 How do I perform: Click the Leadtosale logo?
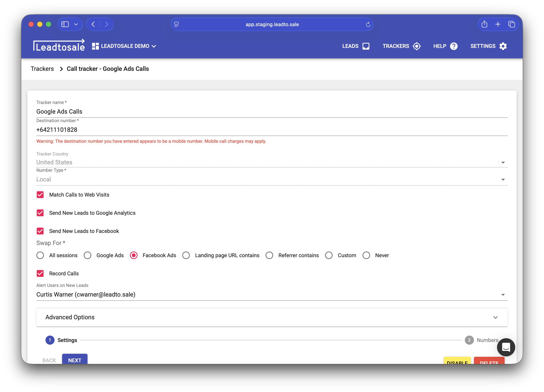click(x=59, y=46)
